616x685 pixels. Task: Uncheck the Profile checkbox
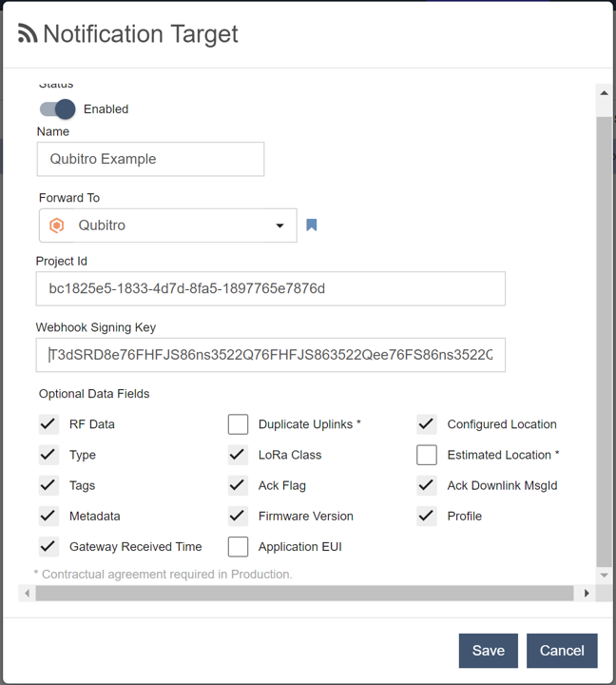(x=427, y=516)
